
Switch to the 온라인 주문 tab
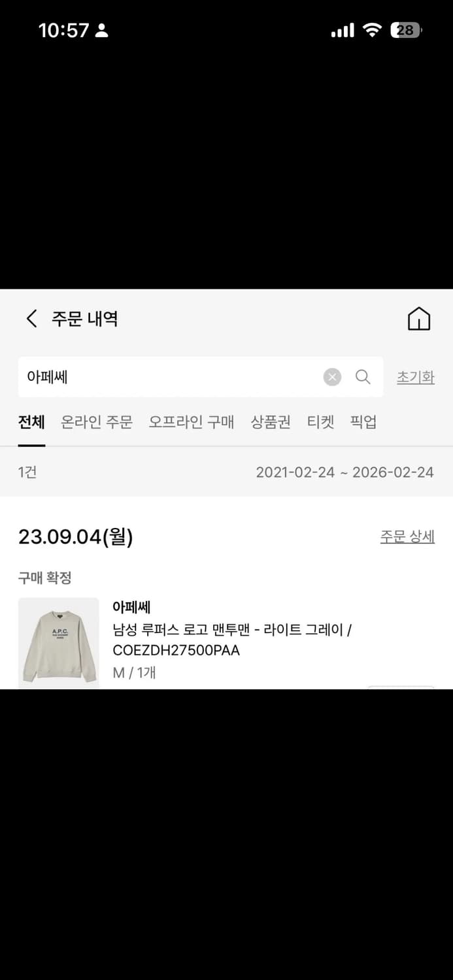click(96, 422)
